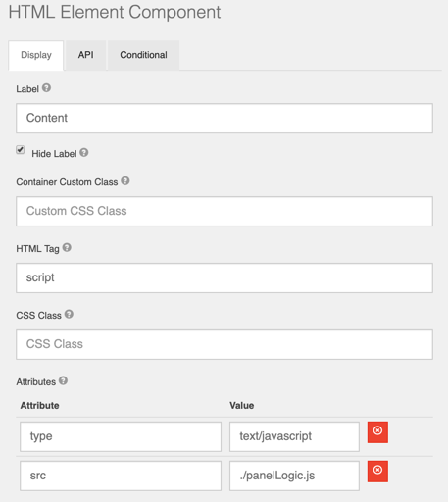Open the Conditional tab

click(143, 55)
